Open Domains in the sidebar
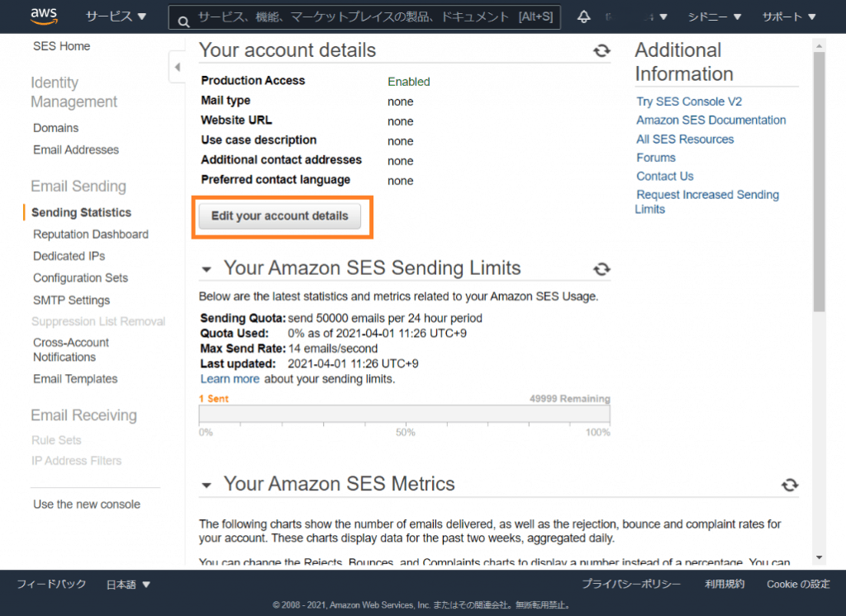 (x=55, y=128)
